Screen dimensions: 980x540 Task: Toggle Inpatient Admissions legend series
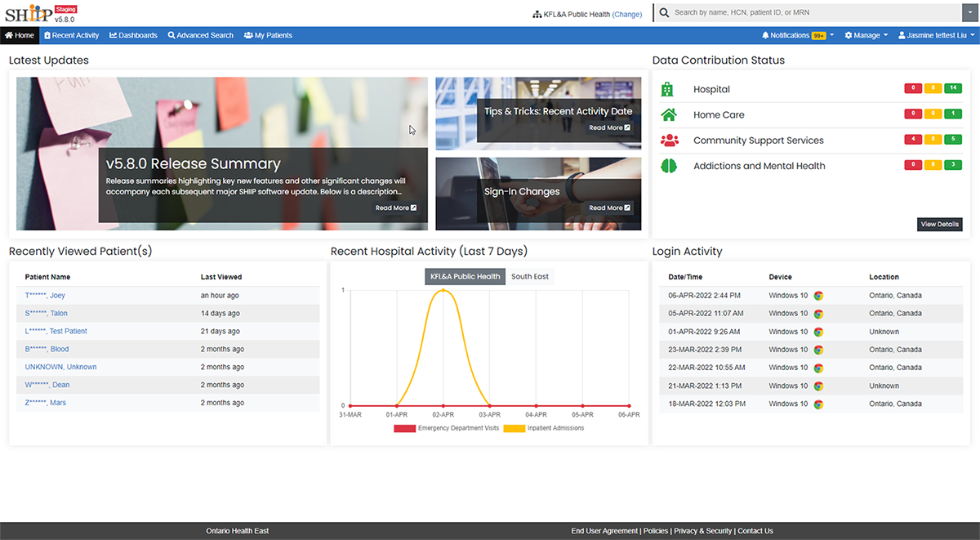click(544, 428)
